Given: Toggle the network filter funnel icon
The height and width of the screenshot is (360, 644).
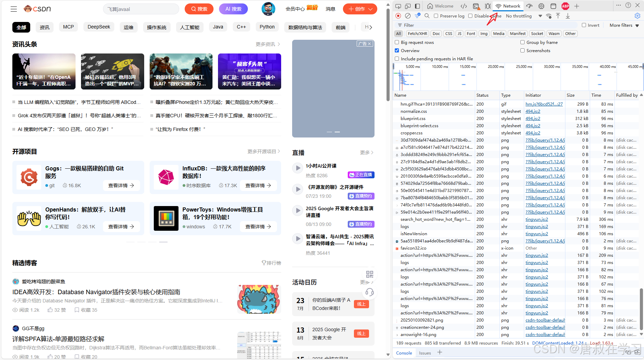Looking at the screenshot, I should (x=417, y=16).
